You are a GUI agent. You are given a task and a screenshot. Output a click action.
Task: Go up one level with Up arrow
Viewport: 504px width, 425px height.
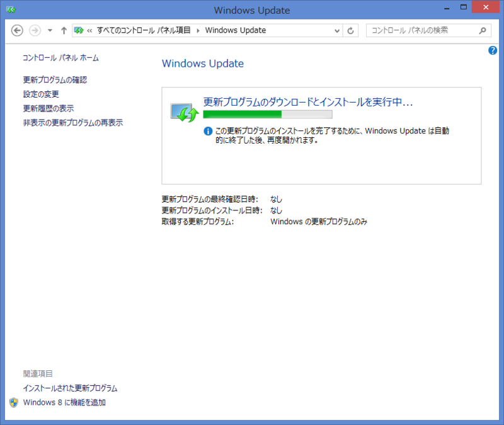(x=64, y=30)
